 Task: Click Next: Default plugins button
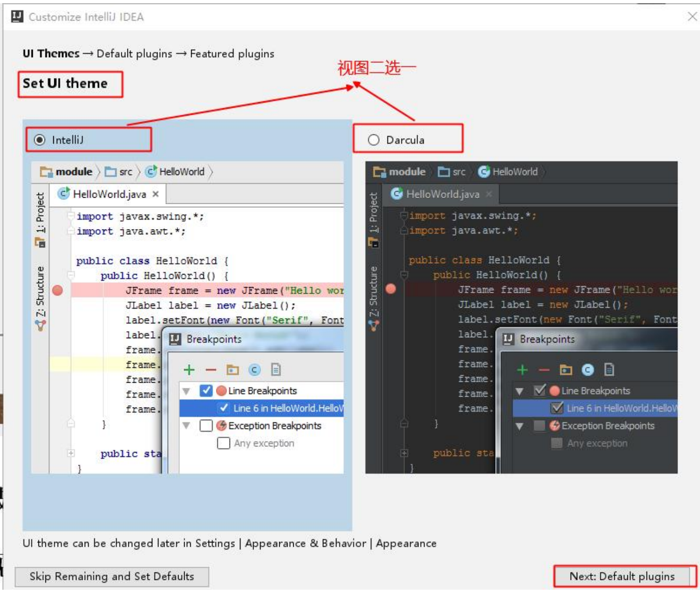click(x=622, y=576)
